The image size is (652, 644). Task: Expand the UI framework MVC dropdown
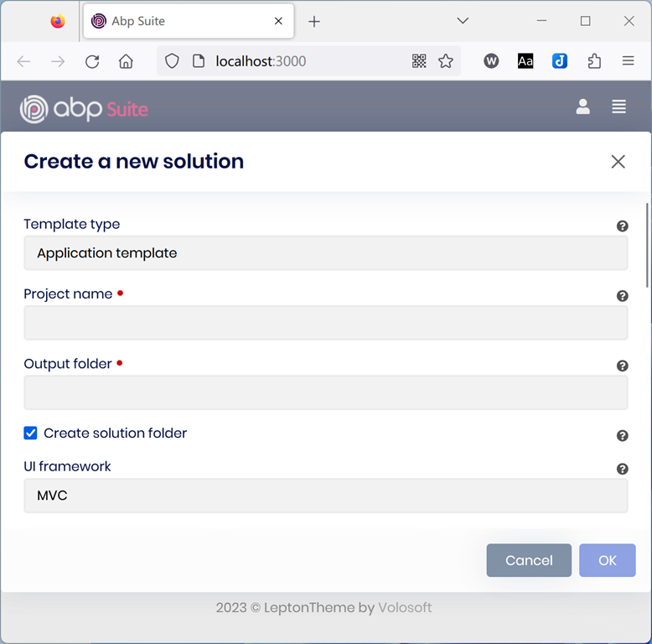pyautogui.click(x=325, y=496)
